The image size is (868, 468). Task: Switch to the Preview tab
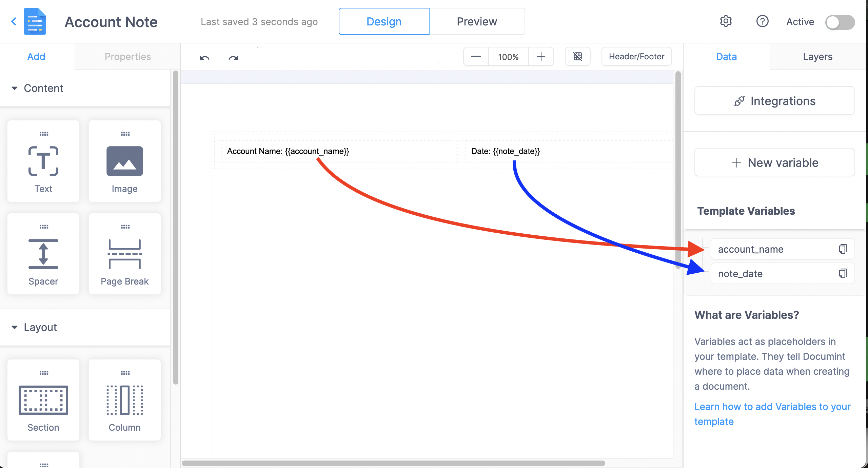point(477,21)
